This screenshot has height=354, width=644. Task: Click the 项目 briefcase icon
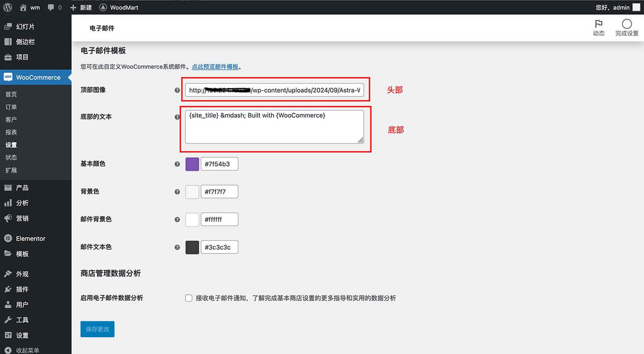(x=8, y=57)
